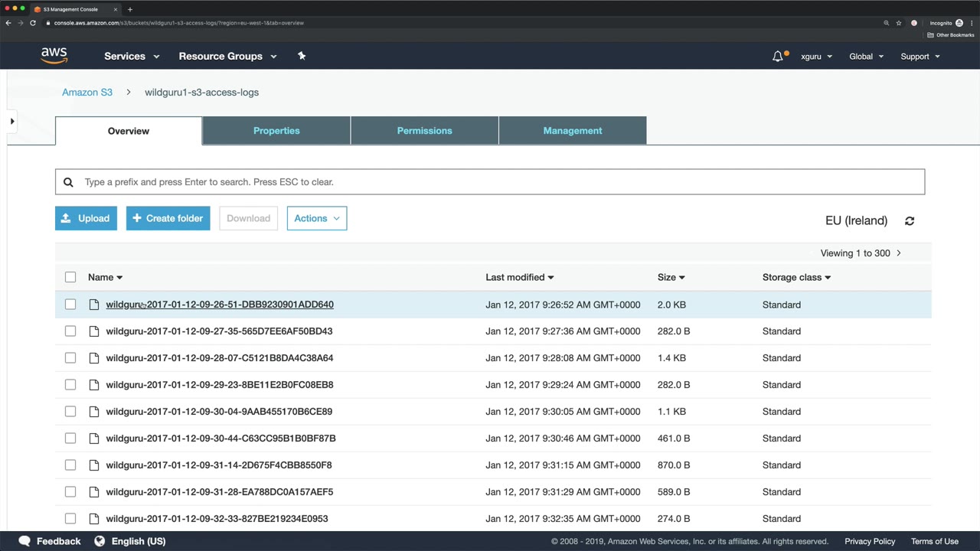Viewport: 980px width, 551px height.
Task: Open the Amazon S3 breadcrumb link
Action: (x=87, y=92)
